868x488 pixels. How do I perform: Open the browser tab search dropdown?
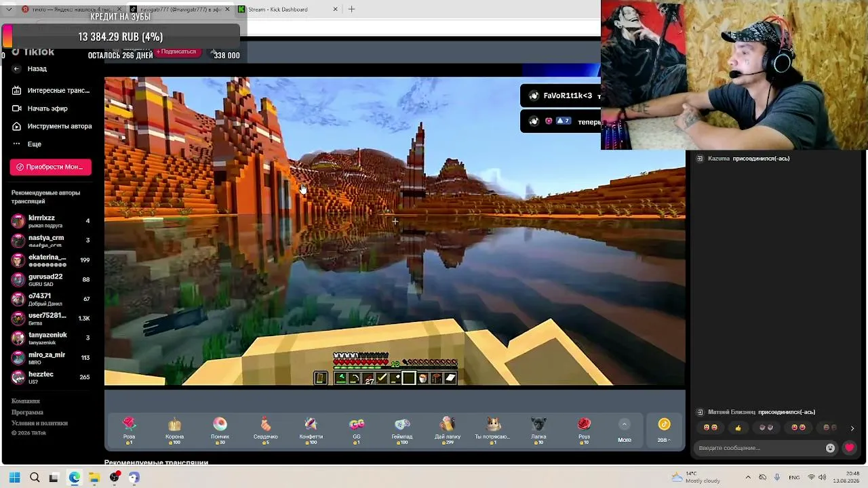[x=9, y=9]
